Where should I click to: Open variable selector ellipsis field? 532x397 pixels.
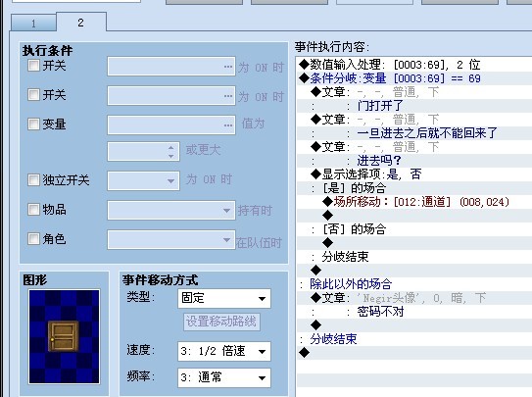tap(171, 124)
